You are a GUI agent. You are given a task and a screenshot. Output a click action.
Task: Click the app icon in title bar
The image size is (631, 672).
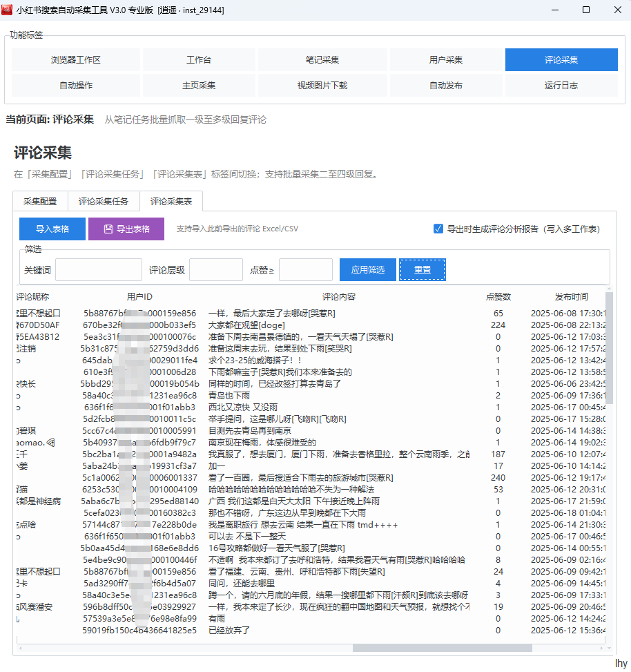click(7, 10)
